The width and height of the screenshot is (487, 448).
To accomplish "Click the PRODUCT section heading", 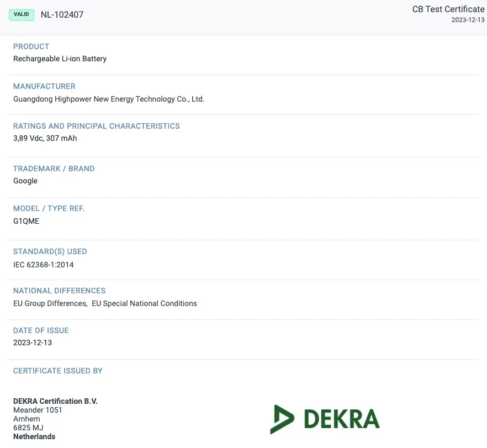I will click(x=31, y=46).
